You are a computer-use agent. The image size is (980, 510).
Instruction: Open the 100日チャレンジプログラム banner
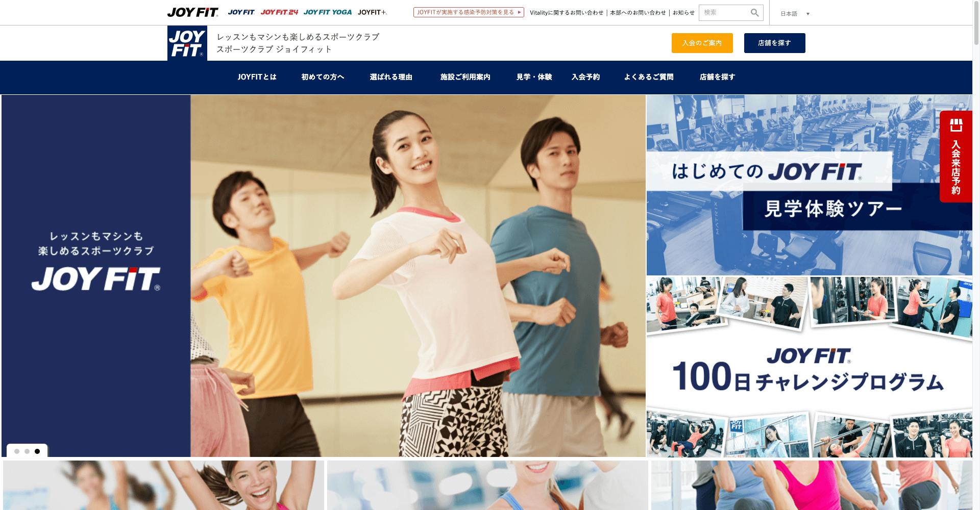click(810, 367)
